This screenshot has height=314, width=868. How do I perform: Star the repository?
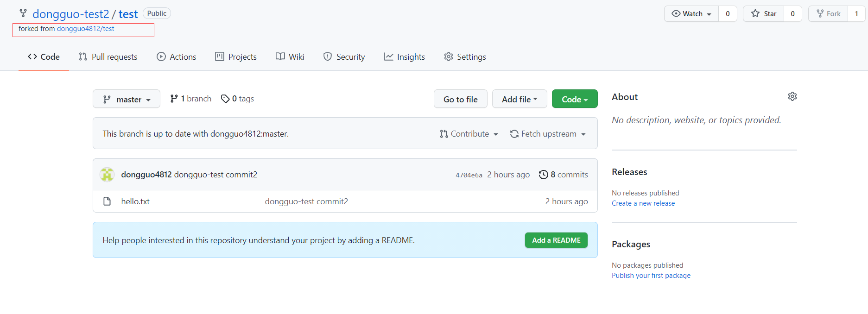click(x=764, y=14)
